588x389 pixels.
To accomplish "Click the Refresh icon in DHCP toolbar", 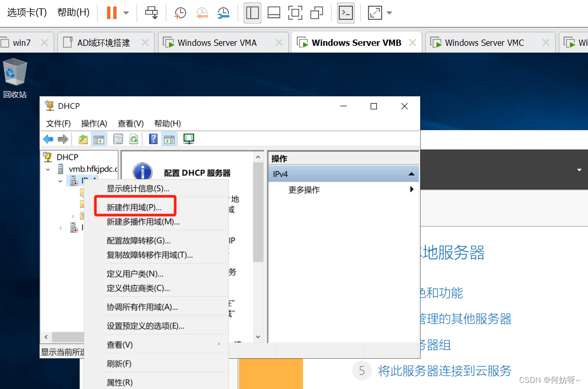I will pyautogui.click(x=133, y=140).
